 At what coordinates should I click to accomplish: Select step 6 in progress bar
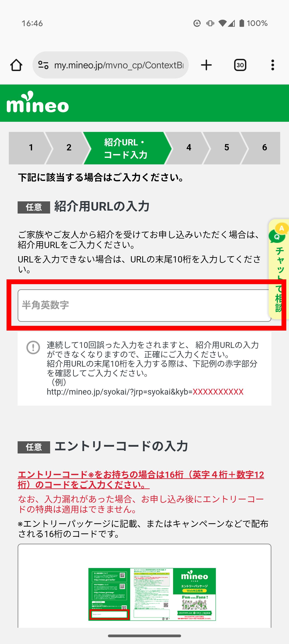point(264,148)
